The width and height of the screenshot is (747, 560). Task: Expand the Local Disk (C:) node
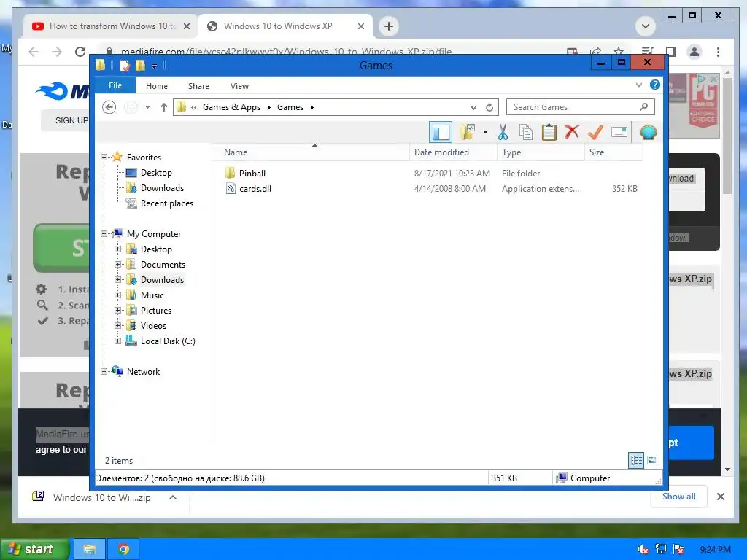(117, 341)
